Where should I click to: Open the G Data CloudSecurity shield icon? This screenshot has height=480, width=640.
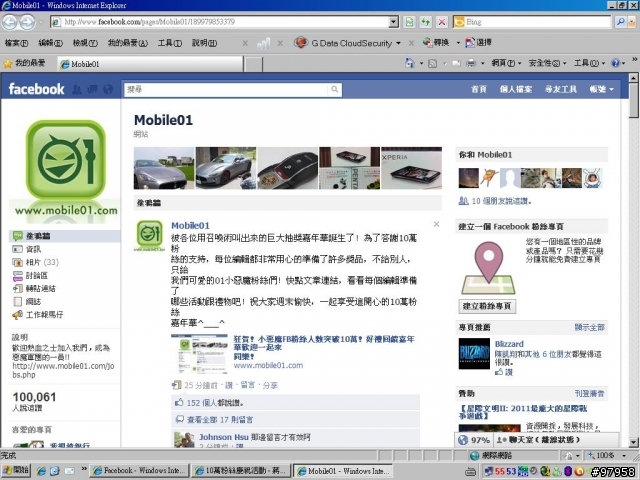[x=301, y=42]
